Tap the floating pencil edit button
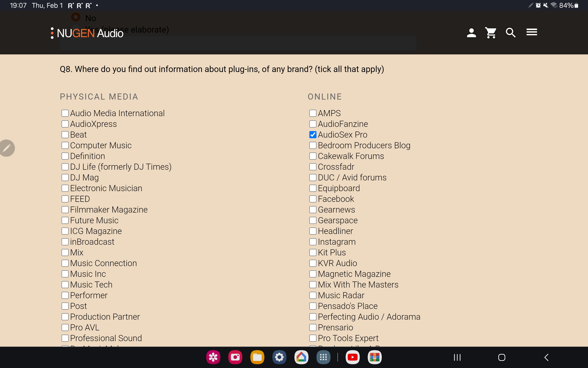The height and width of the screenshot is (368, 588). click(x=7, y=148)
